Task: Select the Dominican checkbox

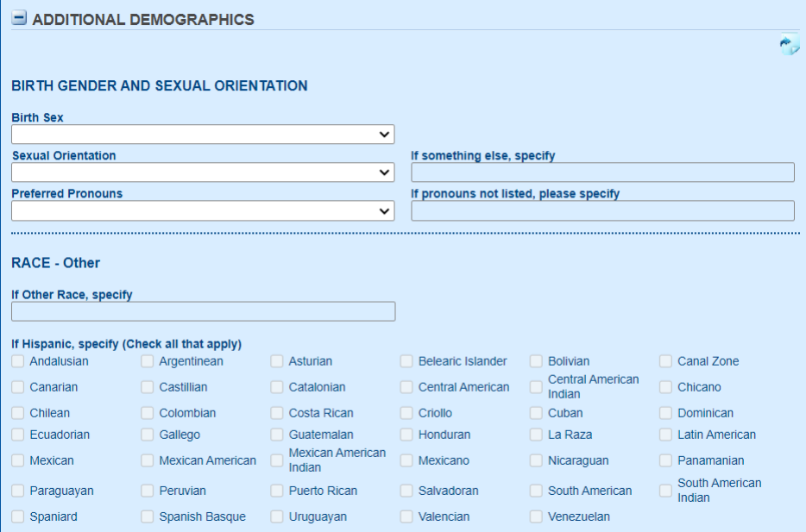Action: [x=665, y=413]
